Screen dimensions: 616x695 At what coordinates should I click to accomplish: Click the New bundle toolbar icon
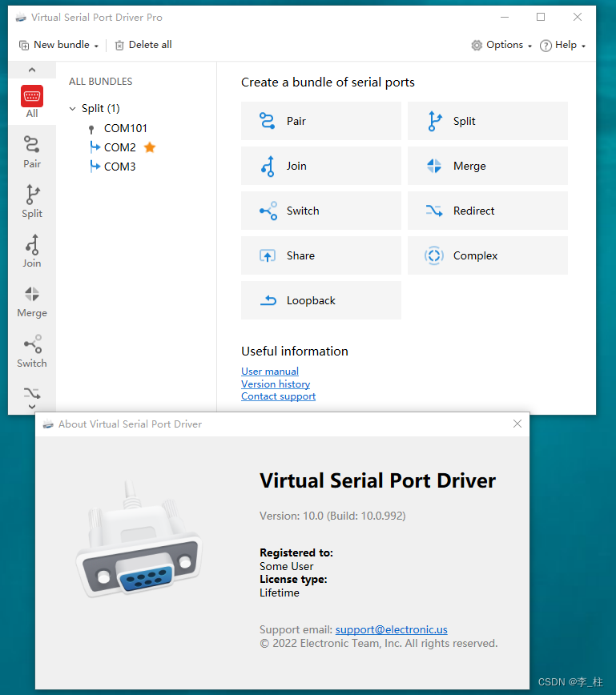point(24,45)
